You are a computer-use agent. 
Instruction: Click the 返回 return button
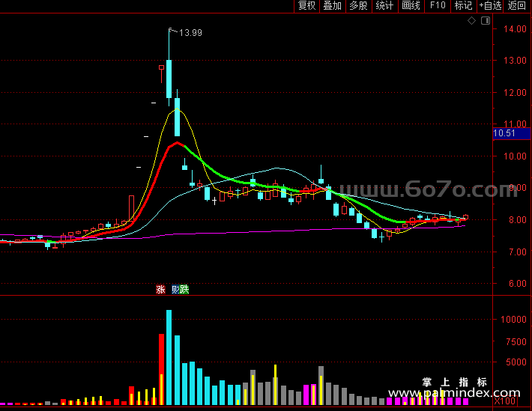point(517,6)
